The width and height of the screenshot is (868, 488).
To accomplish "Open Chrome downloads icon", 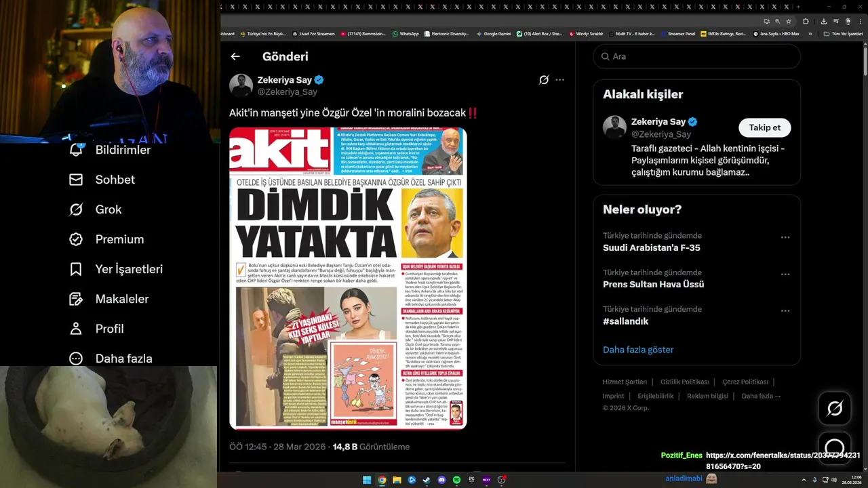I will (x=823, y=21).
